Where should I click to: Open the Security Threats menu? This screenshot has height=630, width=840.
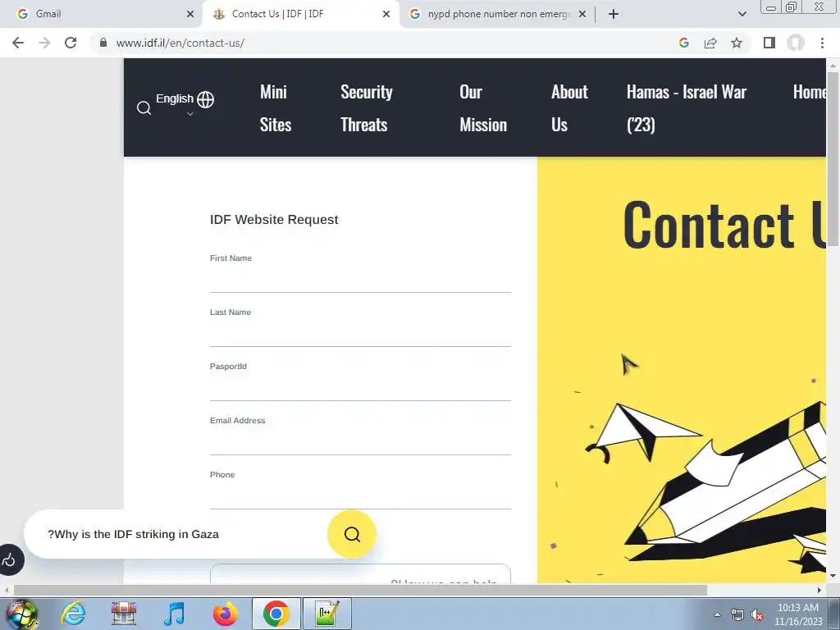click(x=367, y=108)
